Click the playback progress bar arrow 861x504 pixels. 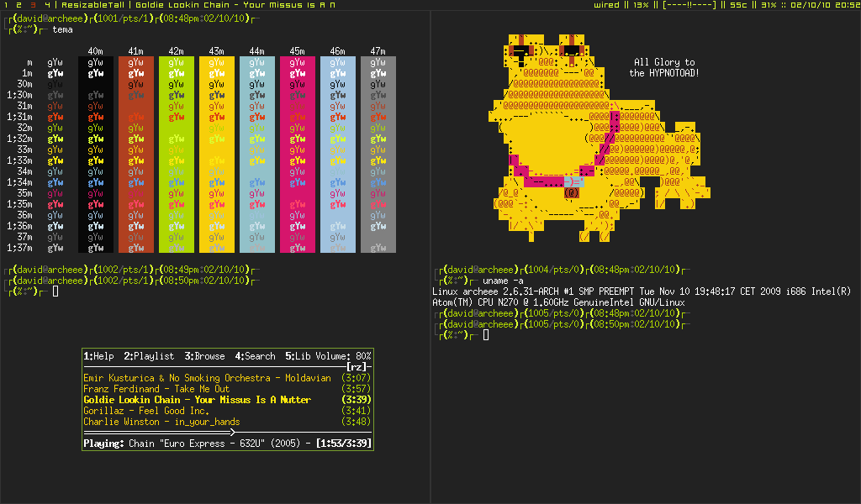[231, 432]
